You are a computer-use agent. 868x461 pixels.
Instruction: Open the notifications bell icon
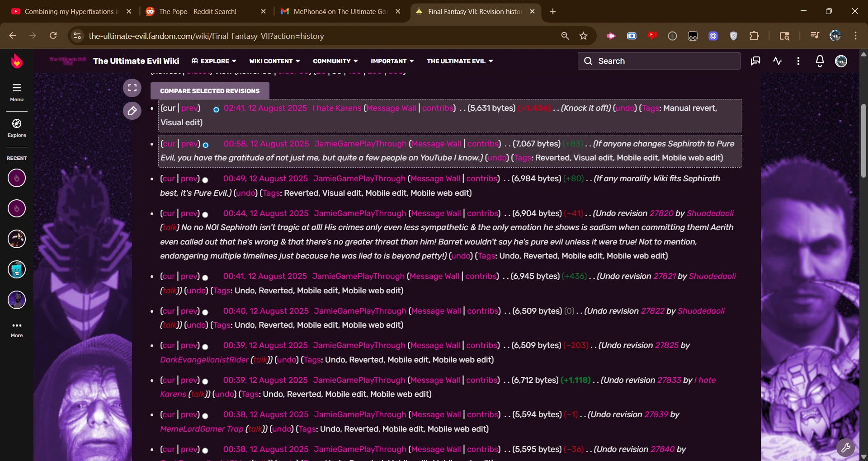tap(820, 61)
